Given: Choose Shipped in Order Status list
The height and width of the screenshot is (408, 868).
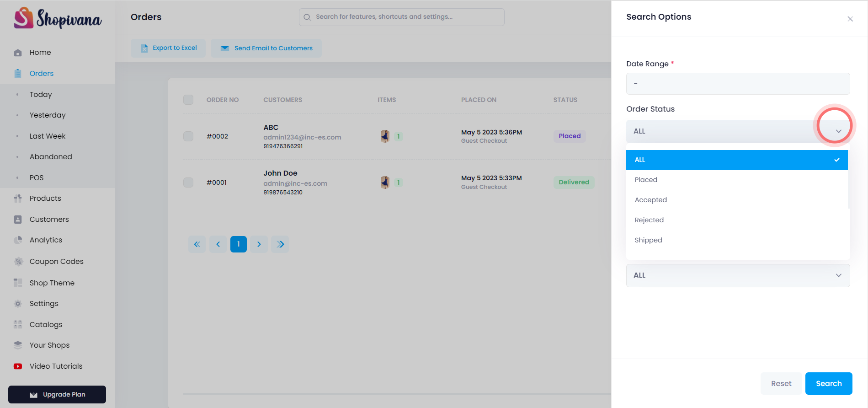Looking at the screenshot, I should (737, 241).
